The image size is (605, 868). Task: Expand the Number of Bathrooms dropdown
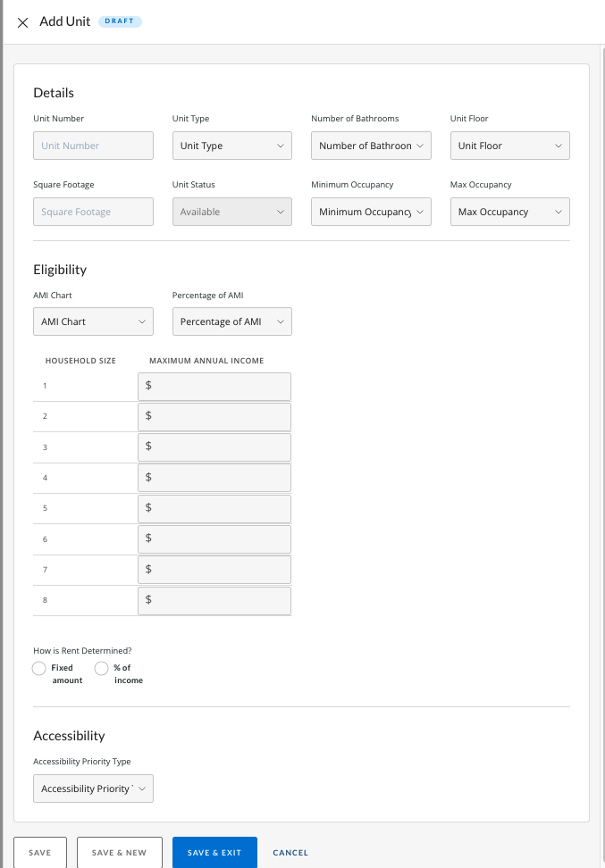[371, 146]
